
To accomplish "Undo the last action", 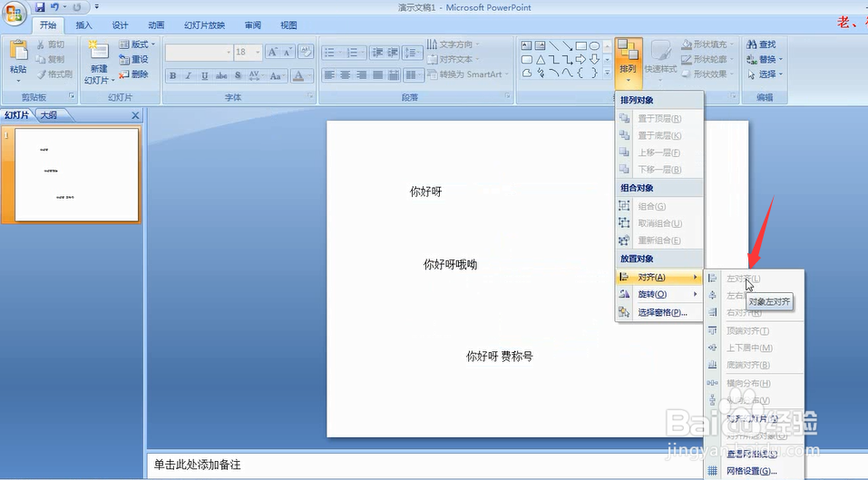I will tap(54, 7).
